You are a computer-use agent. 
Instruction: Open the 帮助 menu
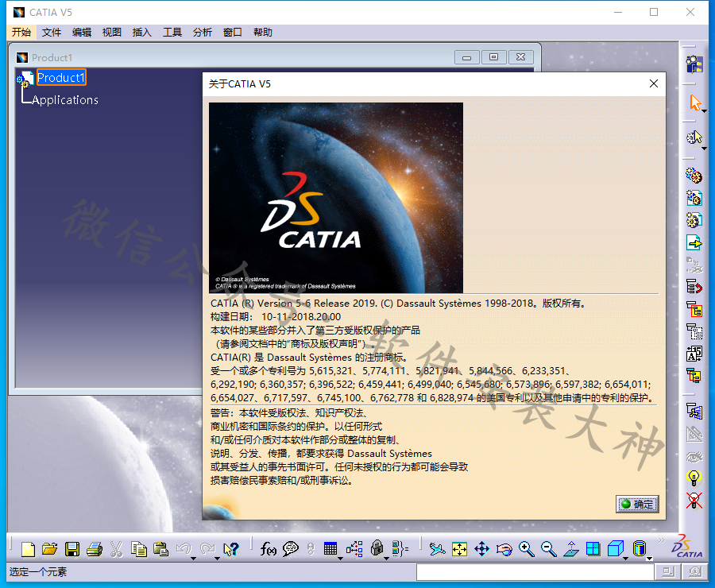click(263, 32)
